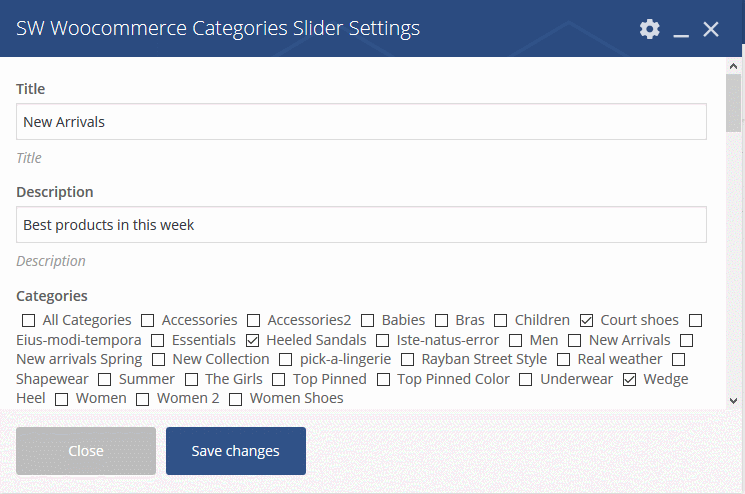
Task: Click into the Description text field
Action: pos(362,224)
